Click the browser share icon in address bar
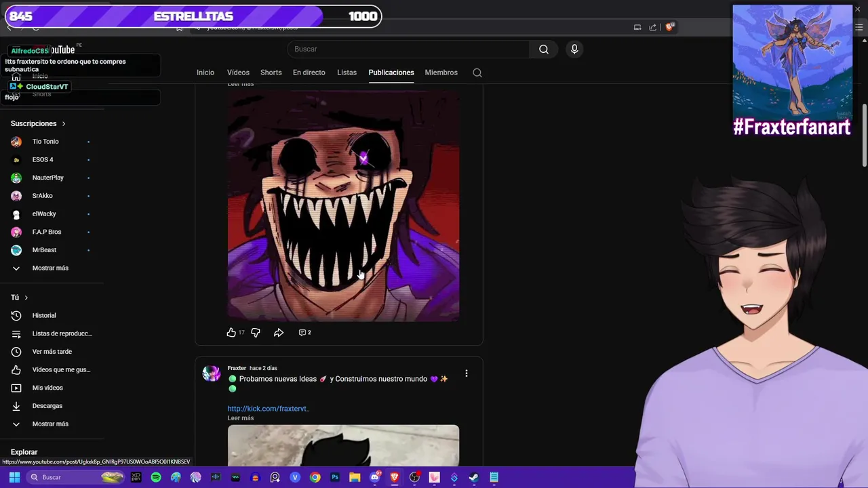Screen dimensions: 868x488 coord(652,27)
